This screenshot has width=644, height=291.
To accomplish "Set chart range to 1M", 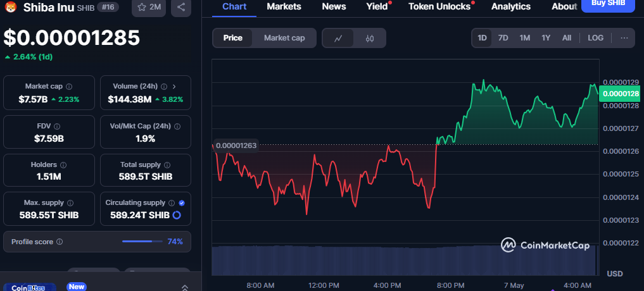I will tap(524, 38).
